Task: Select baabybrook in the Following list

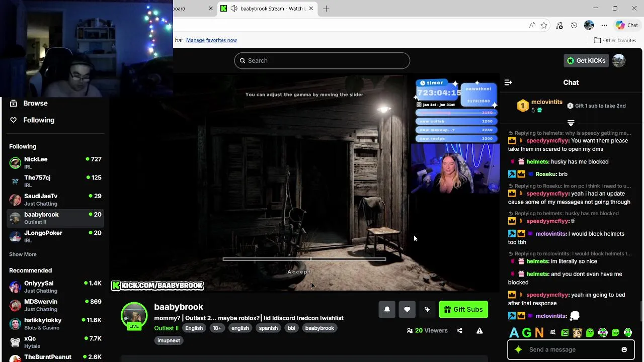Action: (55, 218)
